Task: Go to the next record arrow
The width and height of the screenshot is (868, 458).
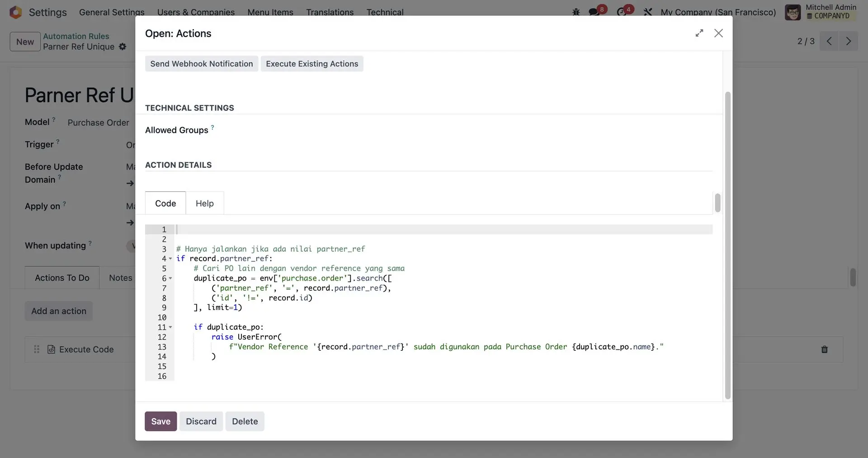Action: point(849,41)
